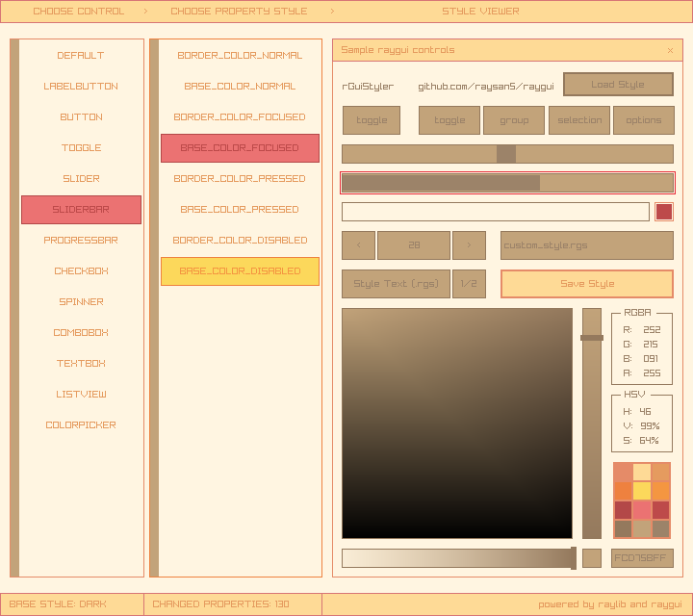This screenshot has width=693, height=616.
Task: Choose BORDER_COLOR_PRESSED in the property list
Action: click(240, 179)
